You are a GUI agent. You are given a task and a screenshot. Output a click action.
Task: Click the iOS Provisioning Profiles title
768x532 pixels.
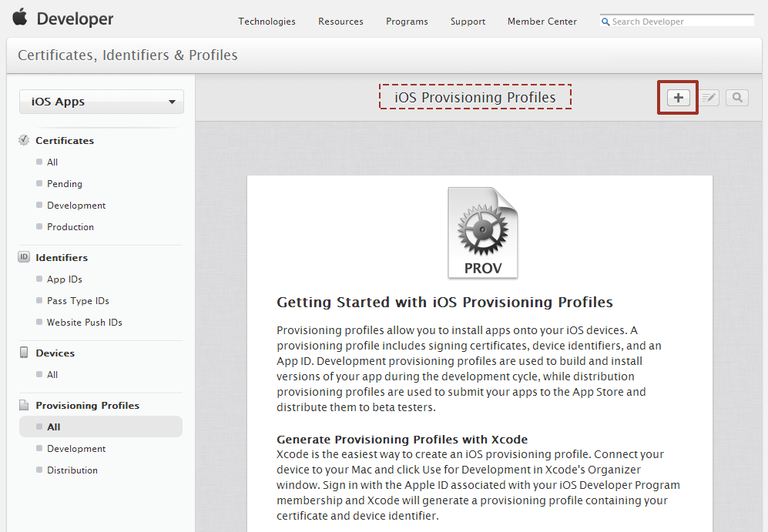pyautogui.click(x=475, y=98)
